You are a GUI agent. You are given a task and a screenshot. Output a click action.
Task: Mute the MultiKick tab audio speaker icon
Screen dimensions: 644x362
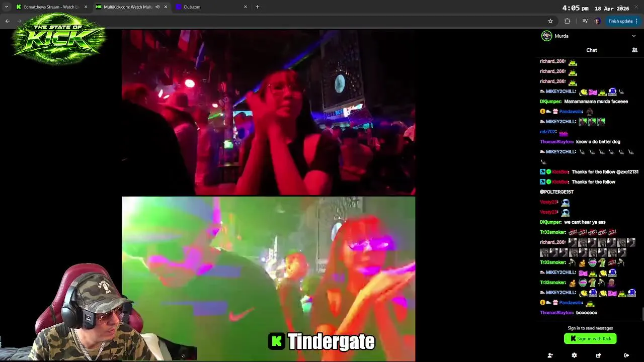(157, 7)
